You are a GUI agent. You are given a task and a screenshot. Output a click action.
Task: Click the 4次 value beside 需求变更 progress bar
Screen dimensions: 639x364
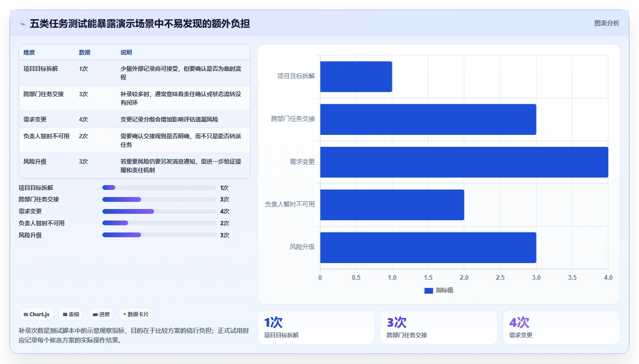click(224, 211)
